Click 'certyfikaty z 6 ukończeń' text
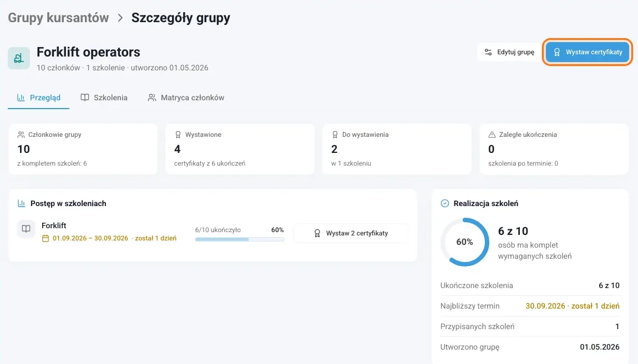 210,163
